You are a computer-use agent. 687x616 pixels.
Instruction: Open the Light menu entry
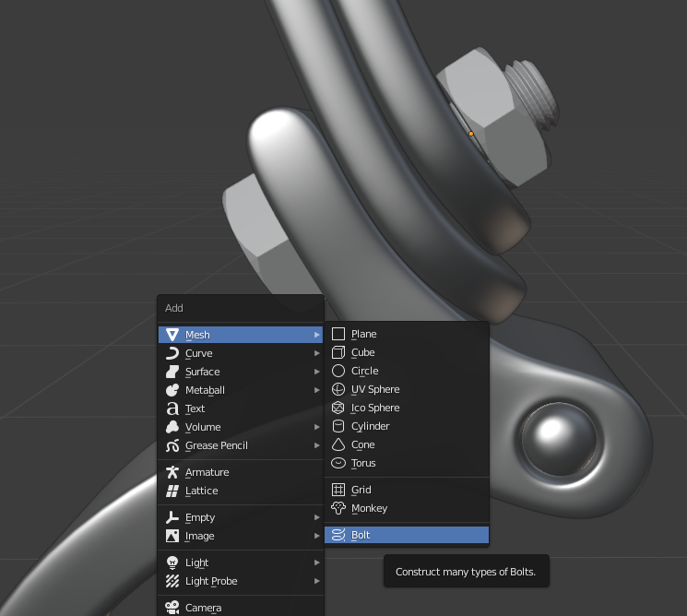tap(241, 563)
